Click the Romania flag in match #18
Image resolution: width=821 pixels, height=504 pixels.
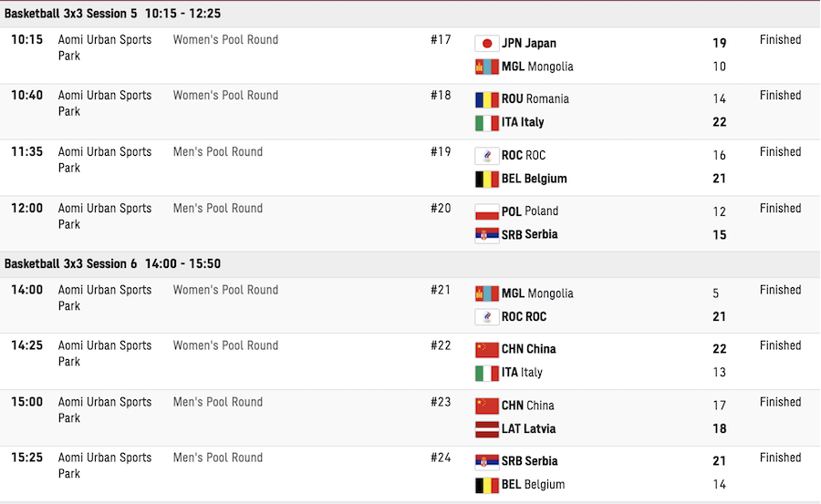pyautogui.click(x=486, y=99)
